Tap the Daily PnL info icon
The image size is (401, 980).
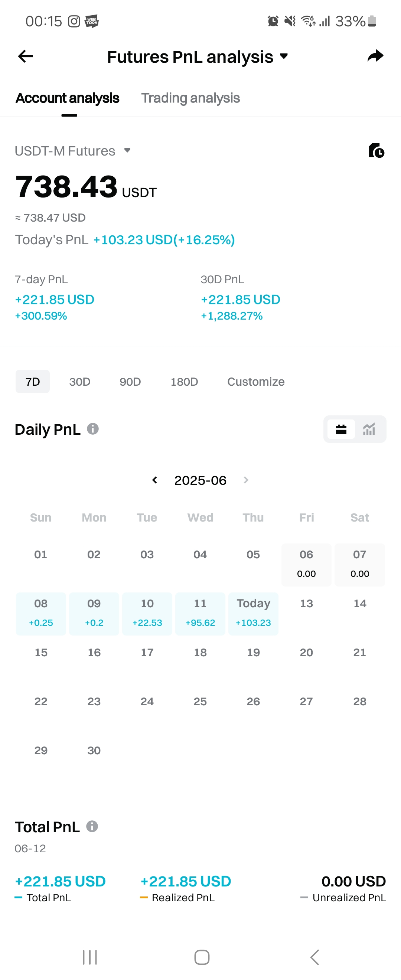click(x=93, y=429)
